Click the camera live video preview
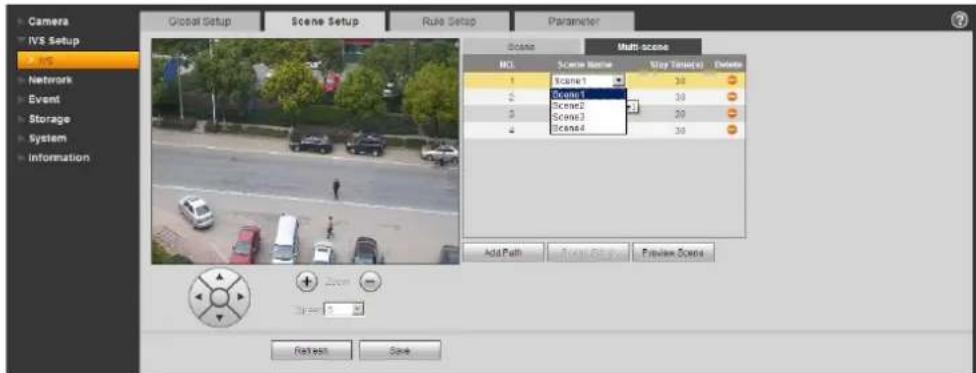Viewport: 976px width, 373px height. (305, 151)
